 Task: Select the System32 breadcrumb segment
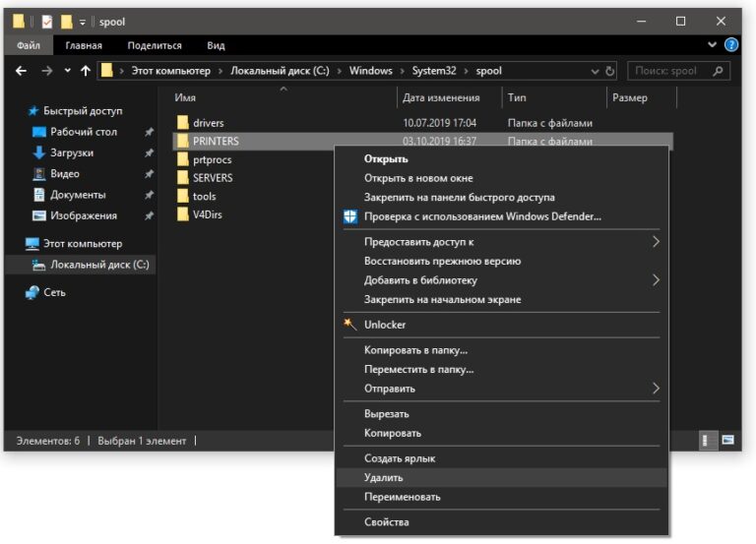[434, 71]
